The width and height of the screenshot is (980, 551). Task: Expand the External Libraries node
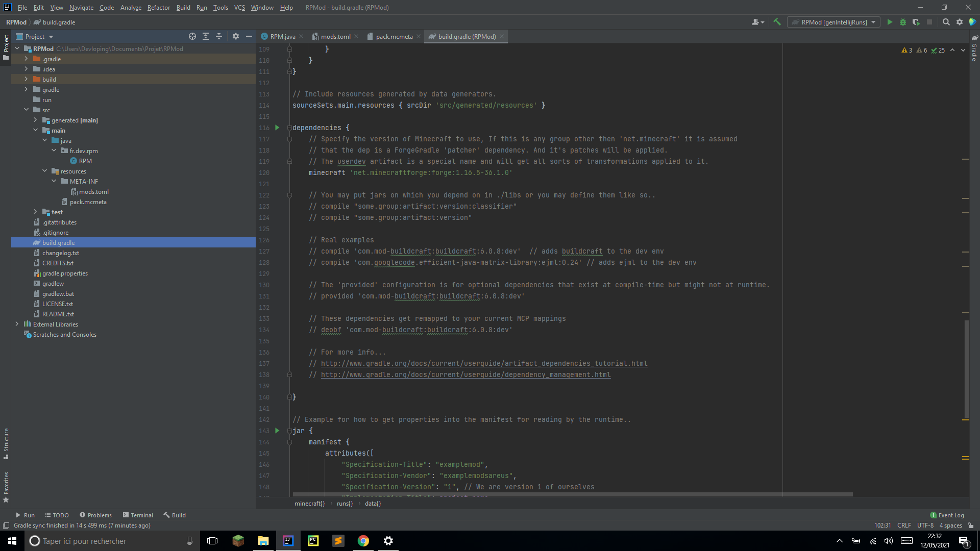coord(17,324)
